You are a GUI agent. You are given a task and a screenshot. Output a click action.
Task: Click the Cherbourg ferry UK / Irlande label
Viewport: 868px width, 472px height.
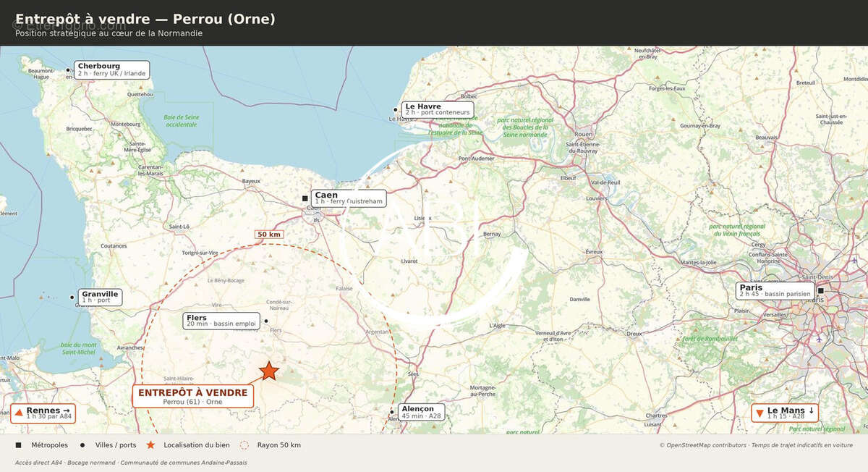[112, 69]
